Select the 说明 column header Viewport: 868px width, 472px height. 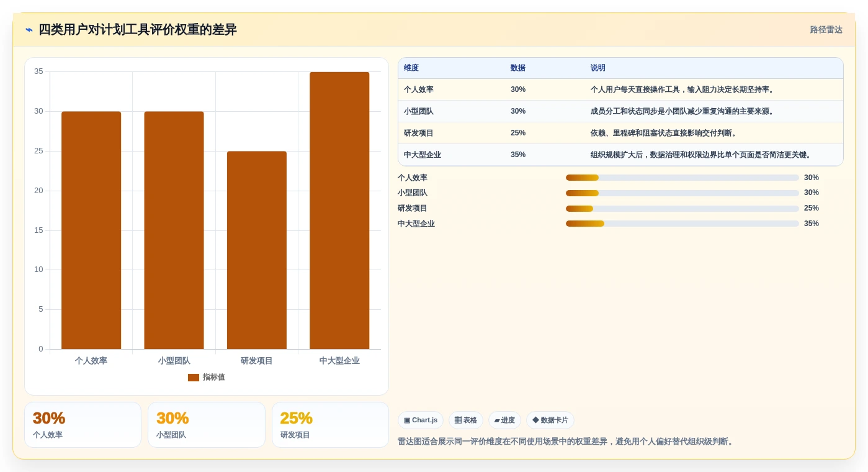tap(598, 68)
